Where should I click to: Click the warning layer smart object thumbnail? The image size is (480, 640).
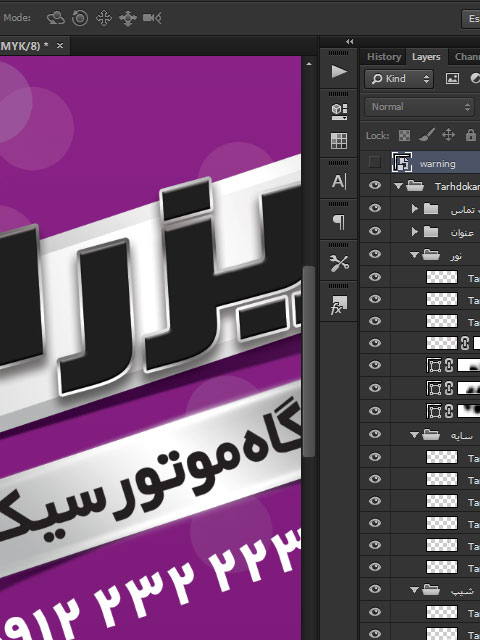(x=402, y=162)
